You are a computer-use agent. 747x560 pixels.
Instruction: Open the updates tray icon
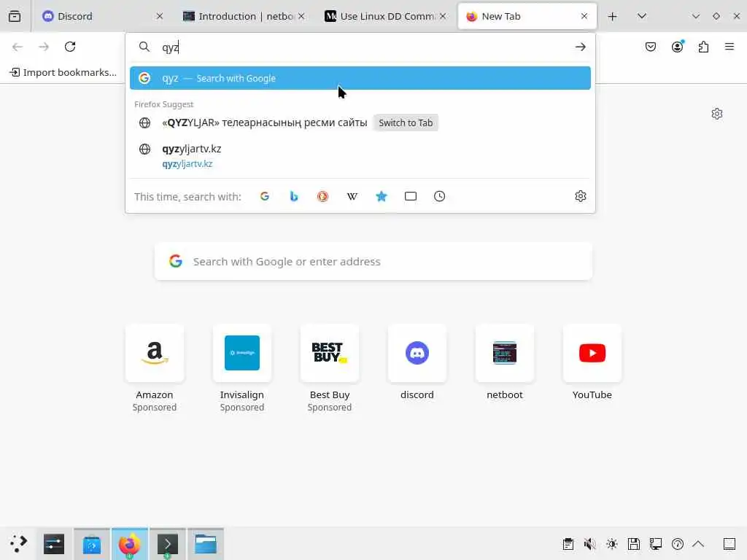(x=678, y=544)
